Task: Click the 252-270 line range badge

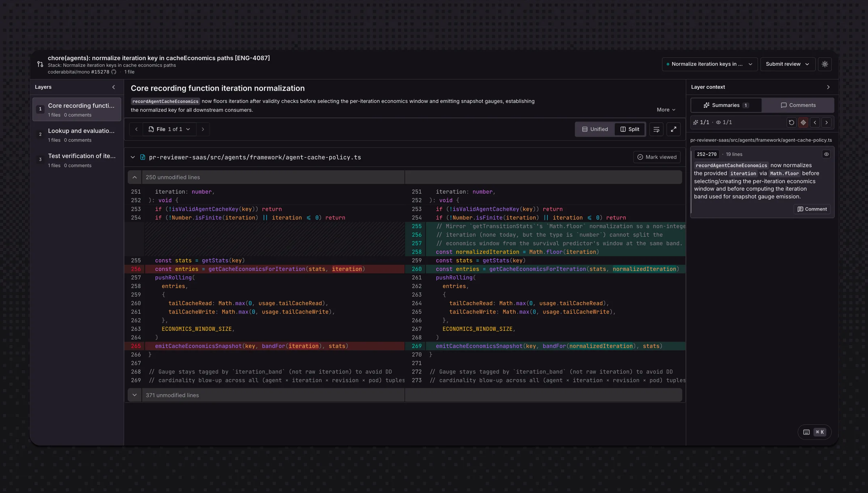Action: tap(707, 154)
